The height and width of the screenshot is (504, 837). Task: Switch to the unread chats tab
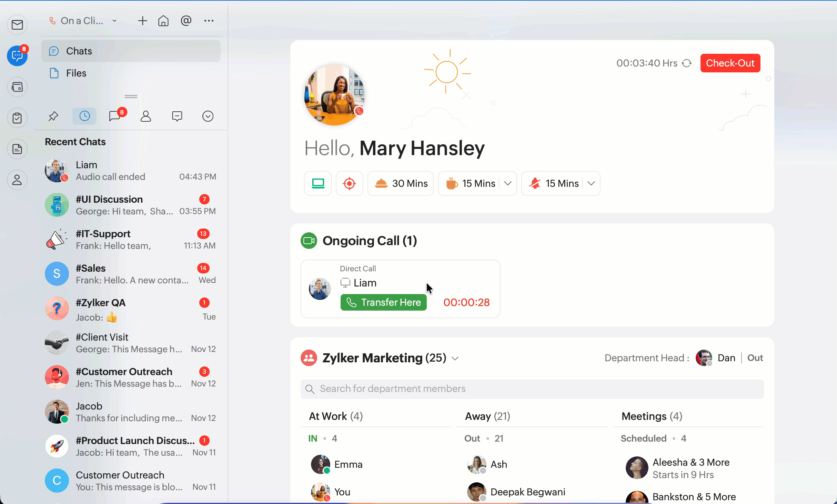click(115, 116)
